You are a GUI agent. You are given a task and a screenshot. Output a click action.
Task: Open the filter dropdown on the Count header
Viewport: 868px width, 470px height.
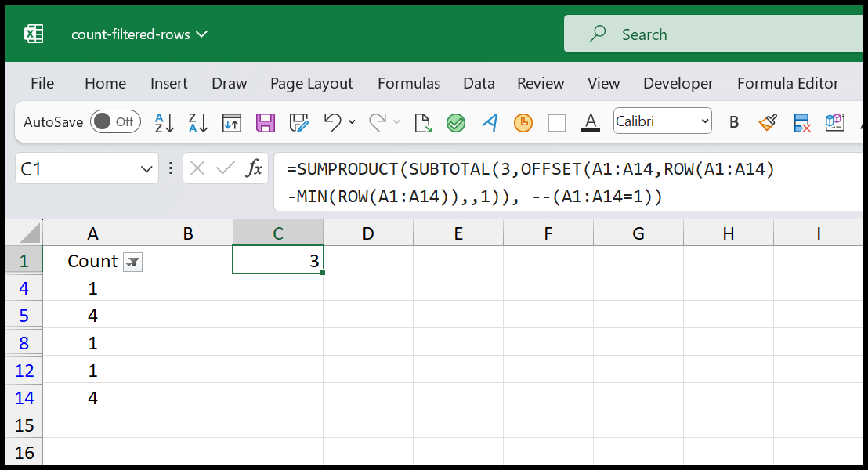tap(132, 262)
